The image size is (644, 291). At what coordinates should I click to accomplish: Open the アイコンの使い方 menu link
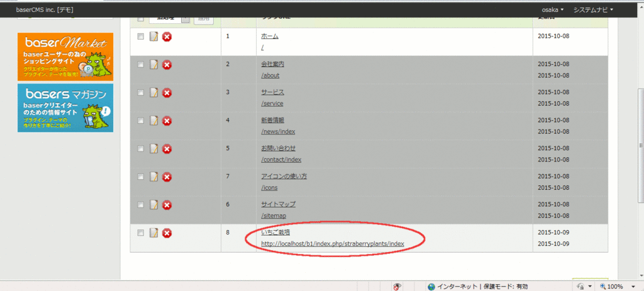click(x=284, y=177)
